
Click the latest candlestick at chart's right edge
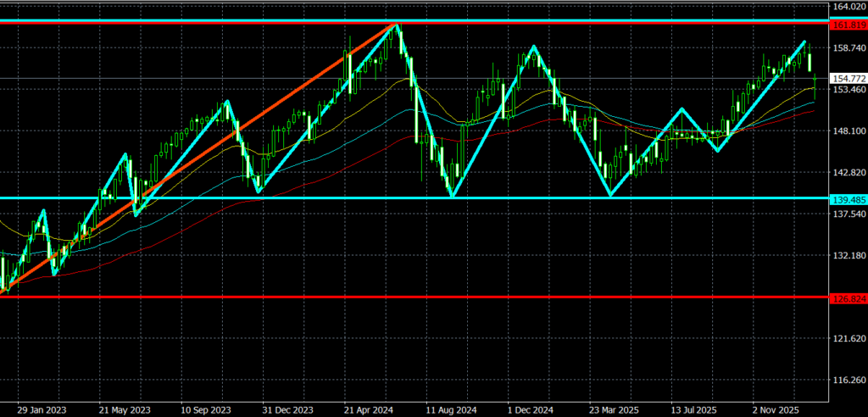tap(815, 80)
